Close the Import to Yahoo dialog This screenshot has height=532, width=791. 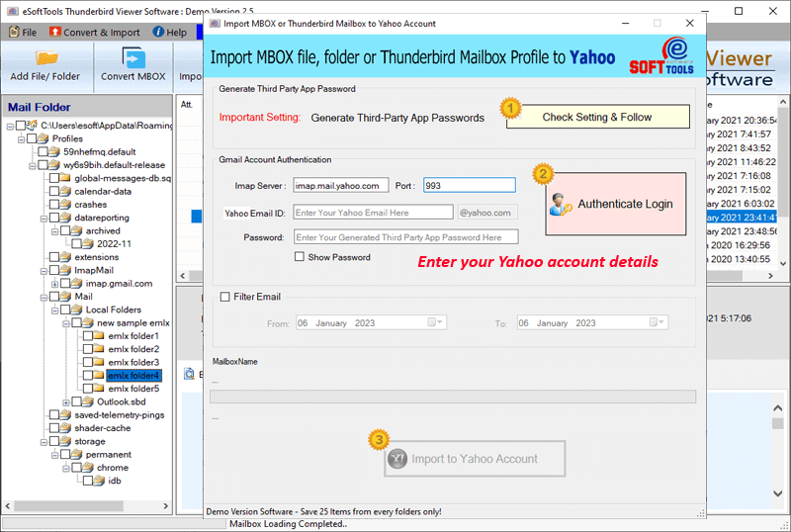point(689,23)
